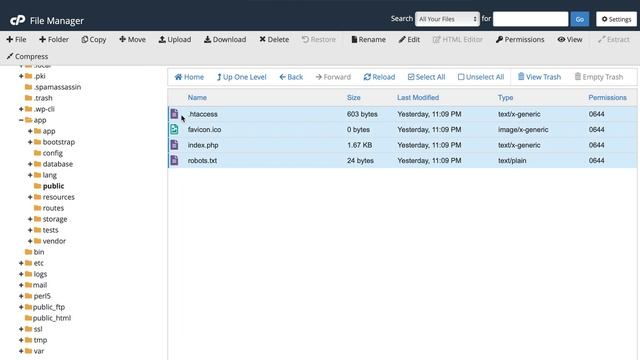Select the index.php file name
This screenshot has height=360, width=640.
pyautogui.click(x=203, y=145)
